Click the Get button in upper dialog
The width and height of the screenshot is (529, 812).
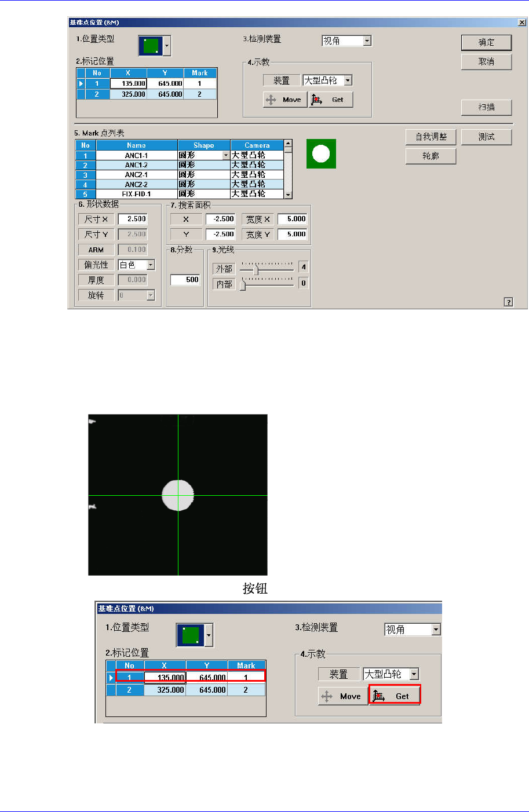tap(331, 100)
